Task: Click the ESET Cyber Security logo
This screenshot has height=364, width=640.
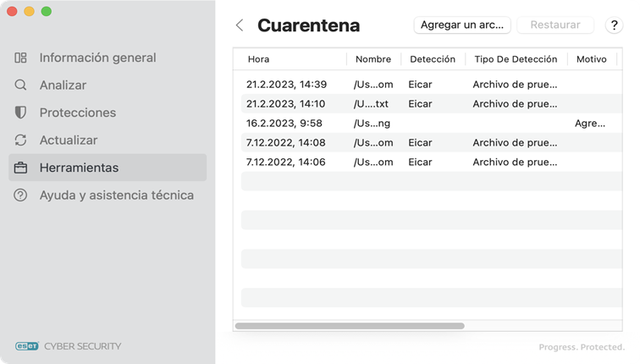Action: click(69, 345)
